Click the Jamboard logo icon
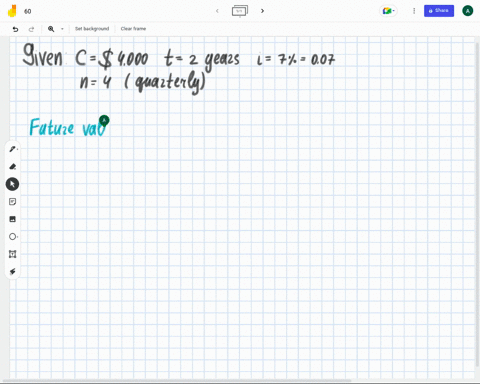The image size is (480, 384). (x=12, y=11)
